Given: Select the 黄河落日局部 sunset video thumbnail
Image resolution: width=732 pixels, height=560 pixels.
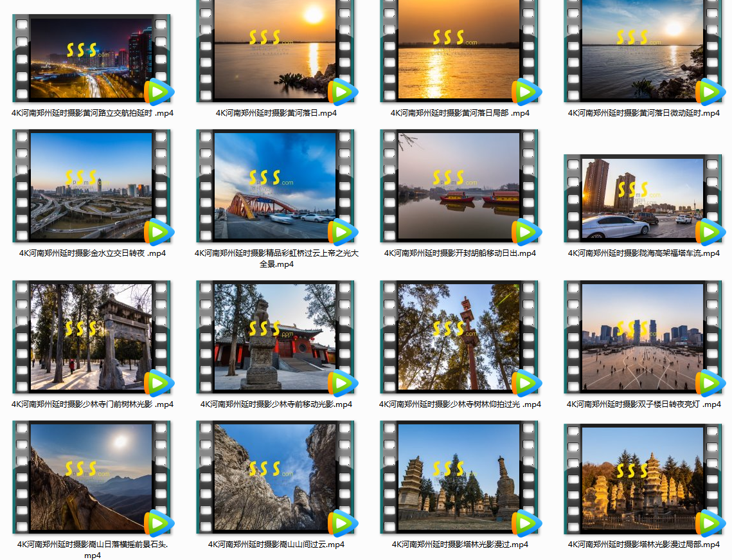Looking at the screenshot, I should tap(458, 51).
